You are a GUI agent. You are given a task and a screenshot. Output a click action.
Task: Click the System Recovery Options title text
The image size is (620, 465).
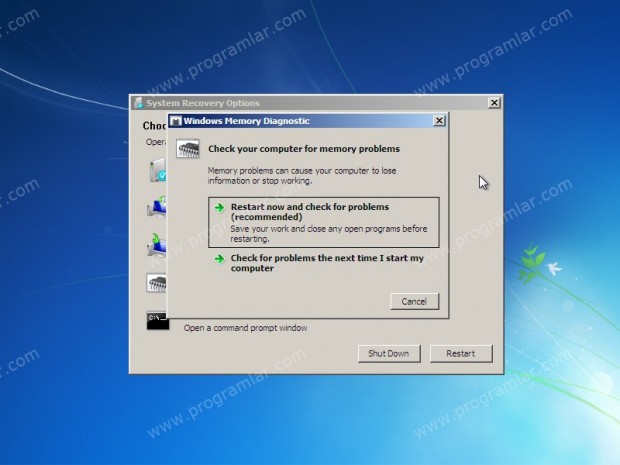pos(203,103)
